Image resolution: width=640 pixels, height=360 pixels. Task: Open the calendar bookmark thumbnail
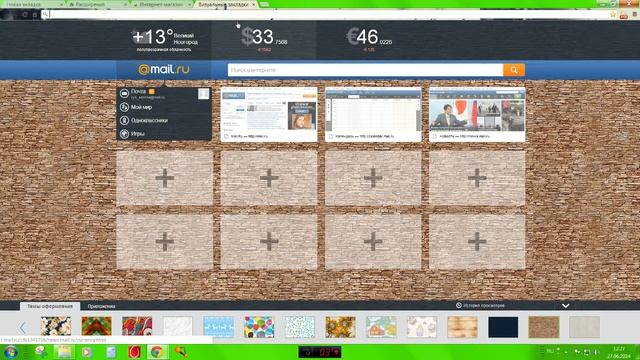373,114
